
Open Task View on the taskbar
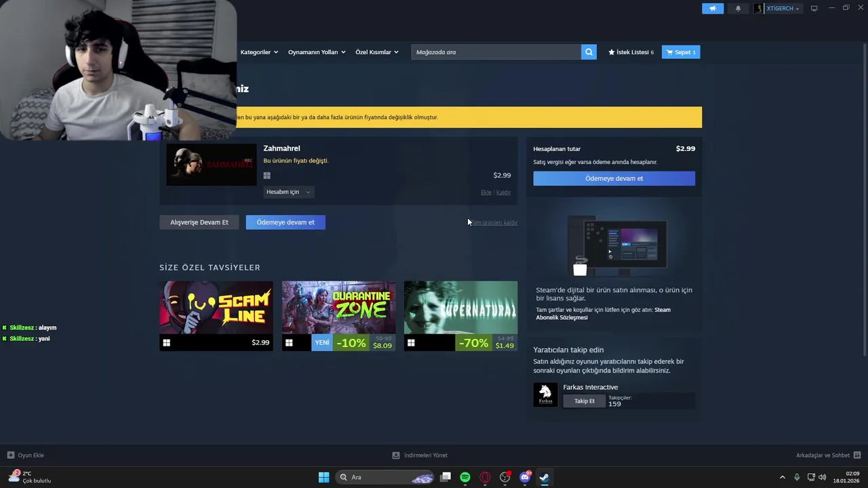pos(446,477)
